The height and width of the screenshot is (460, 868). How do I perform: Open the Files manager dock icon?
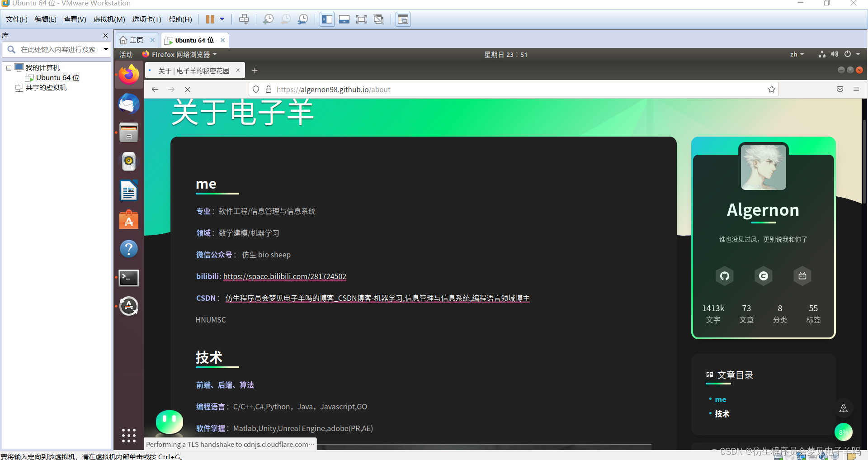pos(129,133)
